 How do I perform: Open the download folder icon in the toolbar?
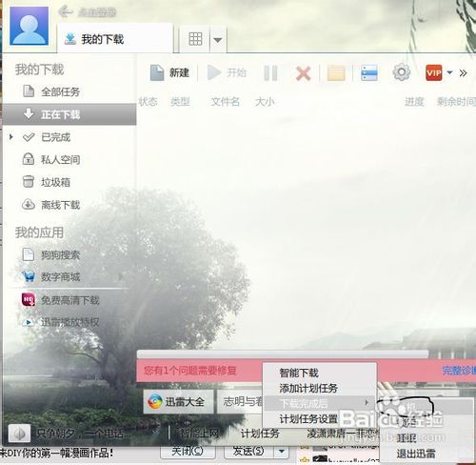tap(336, 73)
